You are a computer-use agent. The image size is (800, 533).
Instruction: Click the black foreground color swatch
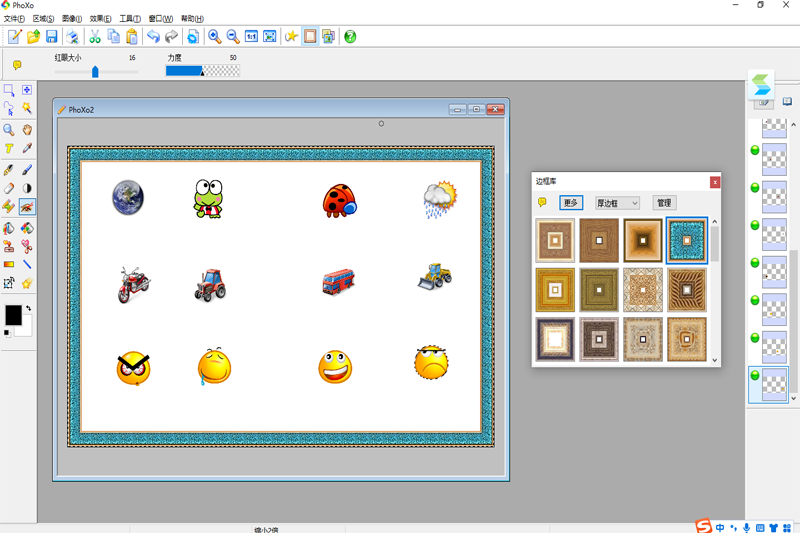13,315
